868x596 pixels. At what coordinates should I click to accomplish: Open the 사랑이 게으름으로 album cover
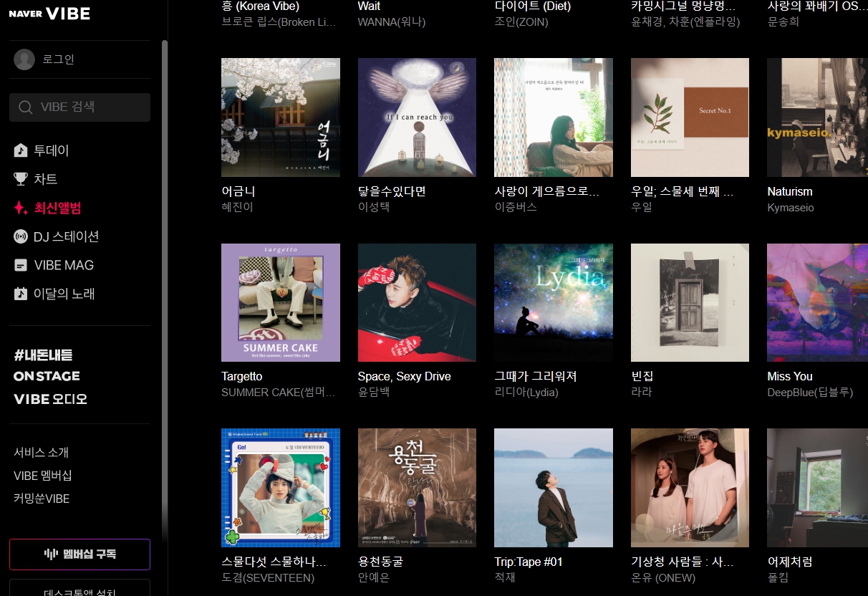point(554,117)
